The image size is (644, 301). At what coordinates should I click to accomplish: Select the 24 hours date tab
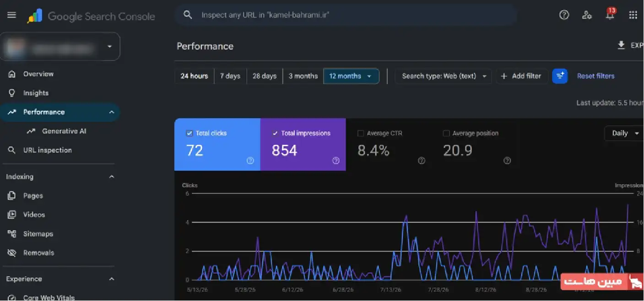point(194,76)
